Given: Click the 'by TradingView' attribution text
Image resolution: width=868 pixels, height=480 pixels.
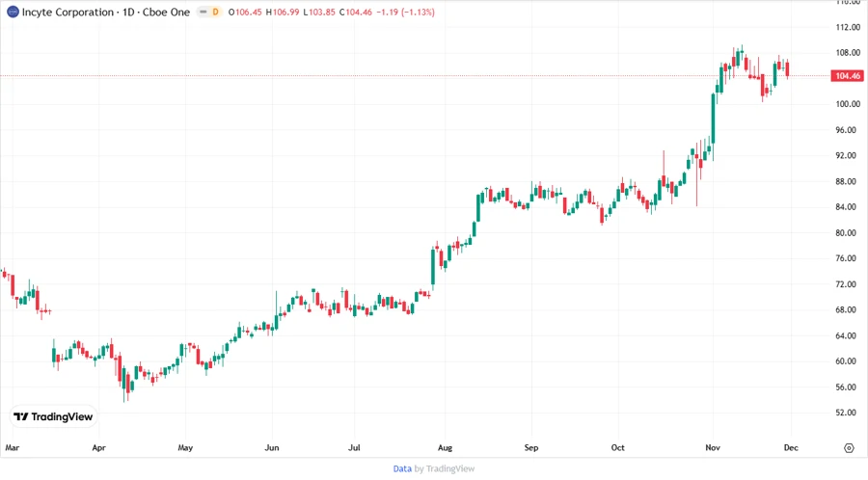Looking at the screenshot, I should tap(445, 468).
